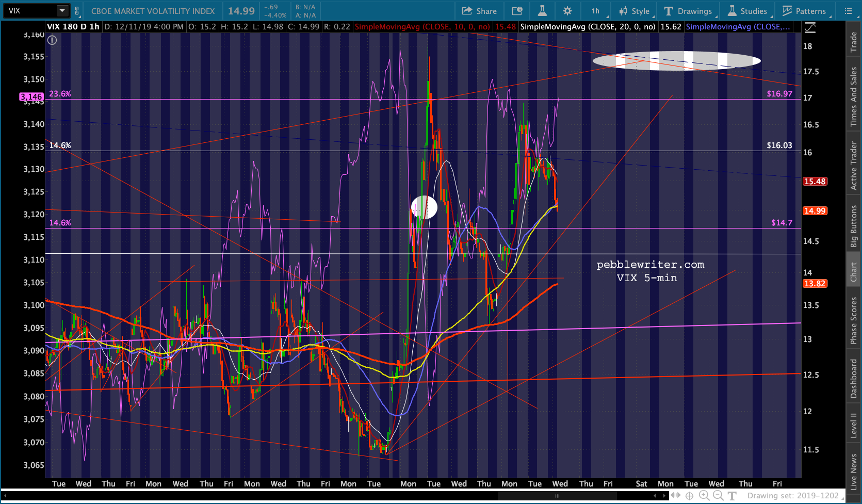Screen dimensions: 862x504
Task: Click the symbol link chain icon
Action: click(x=77, y=10)
